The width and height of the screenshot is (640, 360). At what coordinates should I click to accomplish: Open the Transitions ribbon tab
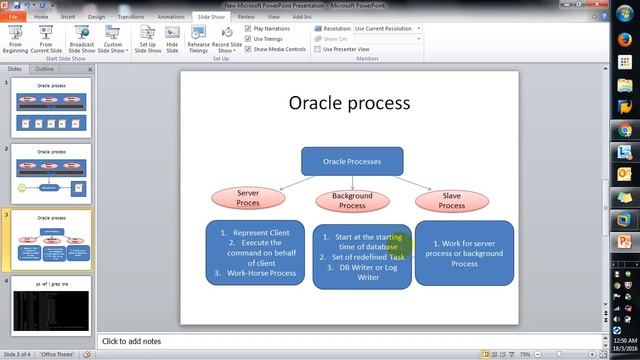click(x=131, y=17)
